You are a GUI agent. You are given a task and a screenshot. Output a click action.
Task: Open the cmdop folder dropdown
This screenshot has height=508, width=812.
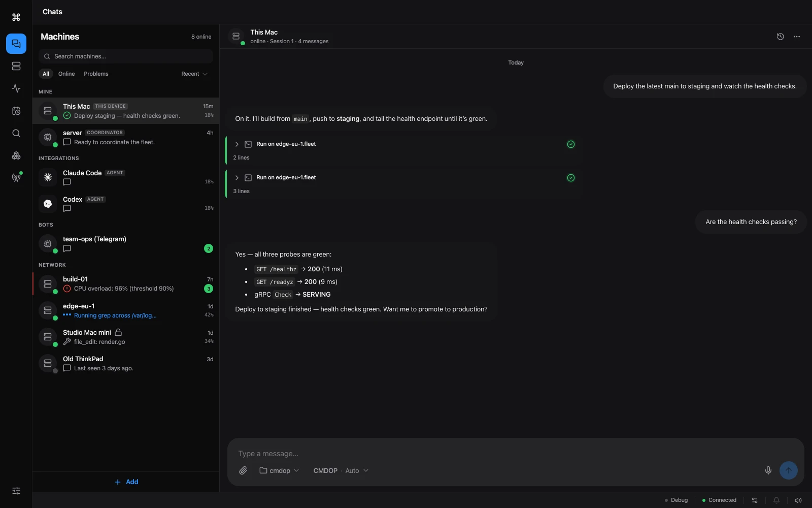tap(279, 470)
